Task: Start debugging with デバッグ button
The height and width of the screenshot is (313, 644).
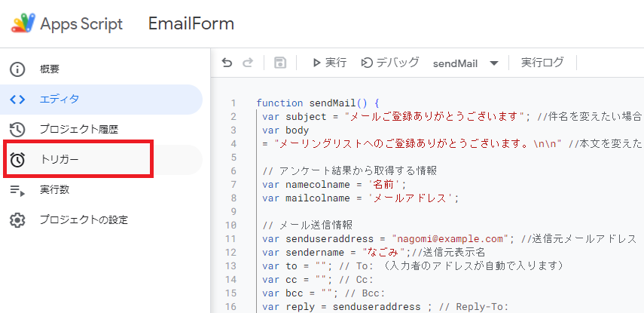Action: pos(390,63)
